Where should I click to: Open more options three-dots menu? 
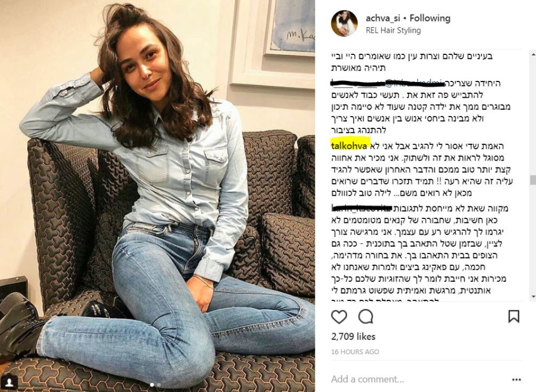[x=517, y=380]
